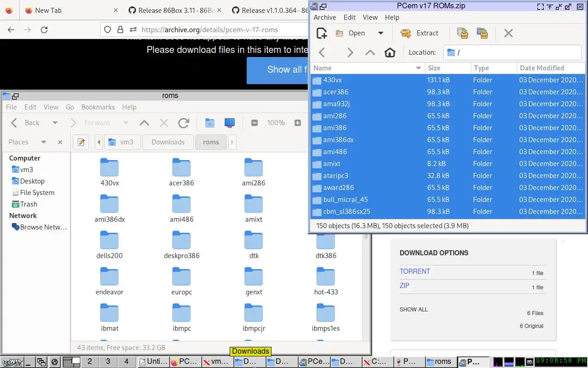Open the Places sidebar dropdown
This screenshot has width=588, height=368.
[43, 142]
